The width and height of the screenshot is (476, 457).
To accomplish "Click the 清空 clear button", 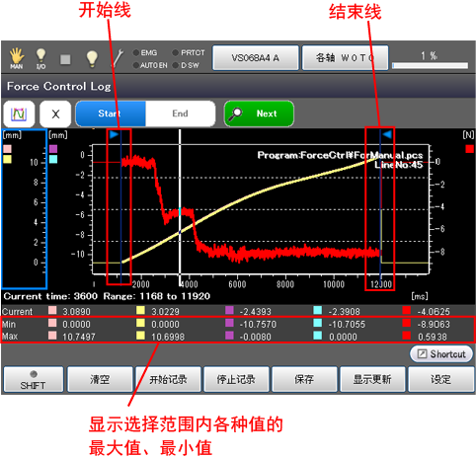I will (x=100, y=380).
